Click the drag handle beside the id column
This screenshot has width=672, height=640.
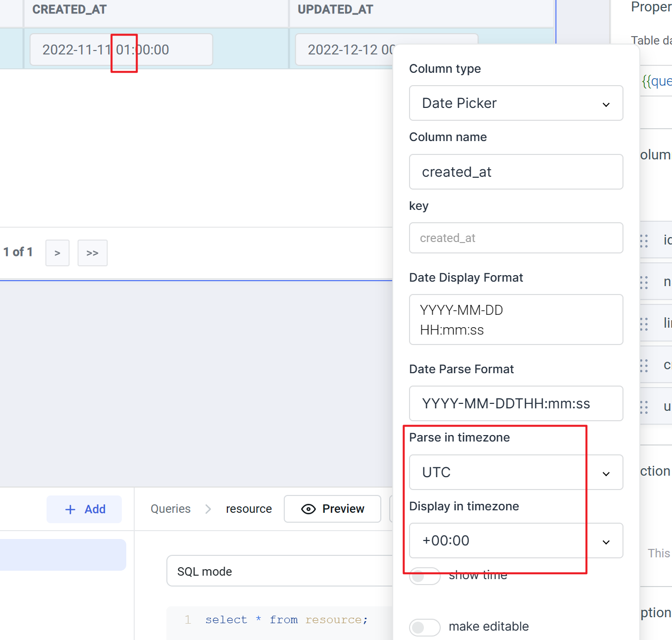[x=643, y=241]
